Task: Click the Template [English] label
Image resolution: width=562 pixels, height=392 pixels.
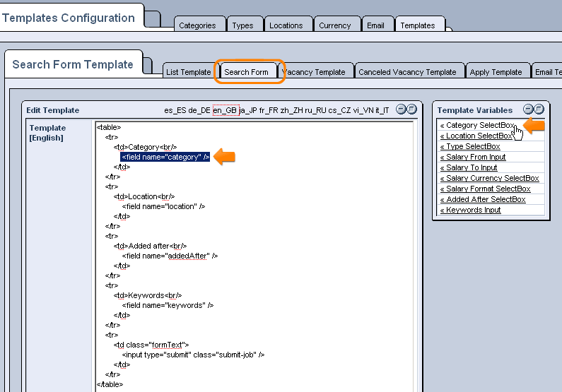Action: click(47, 133)
